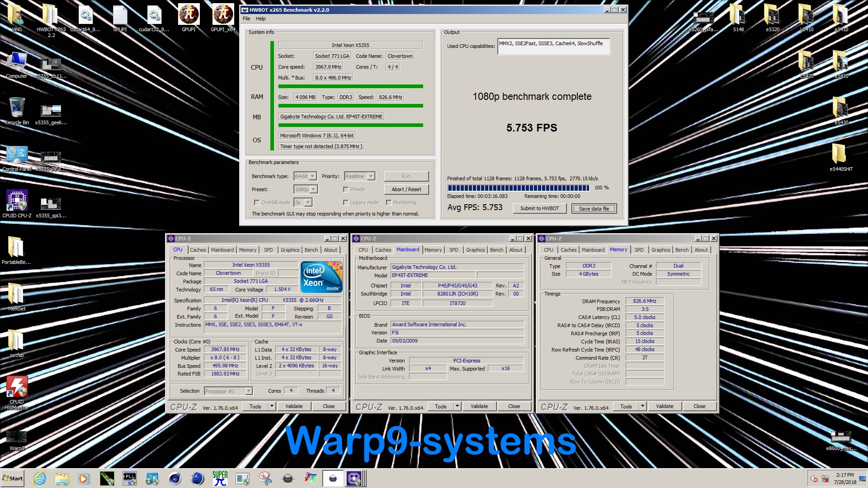Image resolution: width=868 pixels, height=488 pixels.
Task: Click Tools button in middle CPU-Z window
Action: [x=441, y=406]
